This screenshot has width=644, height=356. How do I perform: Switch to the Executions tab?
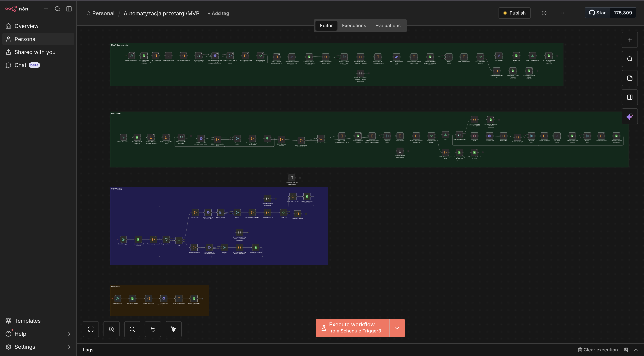354,25
